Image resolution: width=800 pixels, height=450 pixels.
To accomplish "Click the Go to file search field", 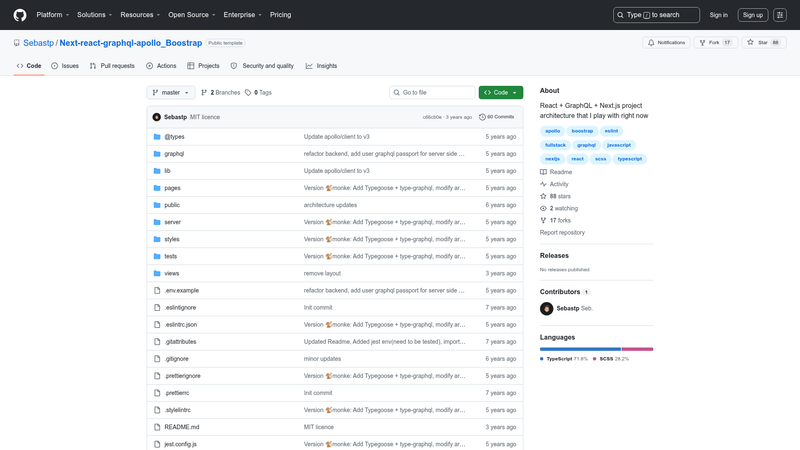I will [x=433, y=92].
